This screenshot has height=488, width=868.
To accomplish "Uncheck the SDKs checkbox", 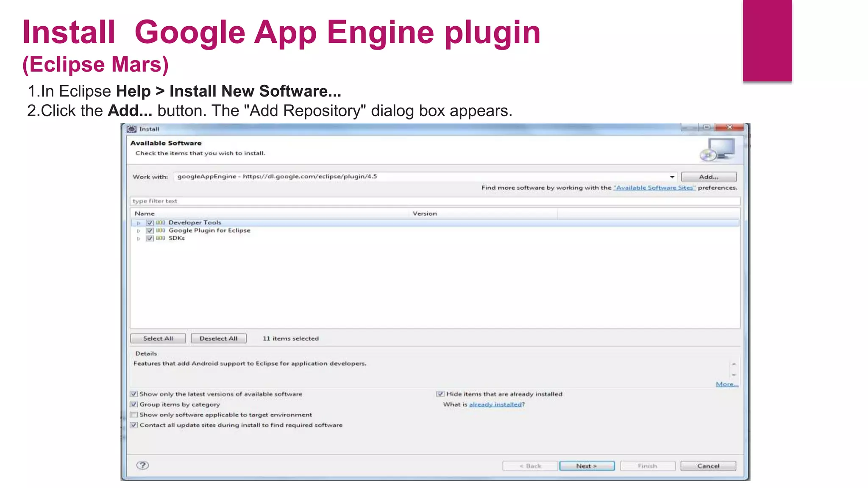I will 150,238.
